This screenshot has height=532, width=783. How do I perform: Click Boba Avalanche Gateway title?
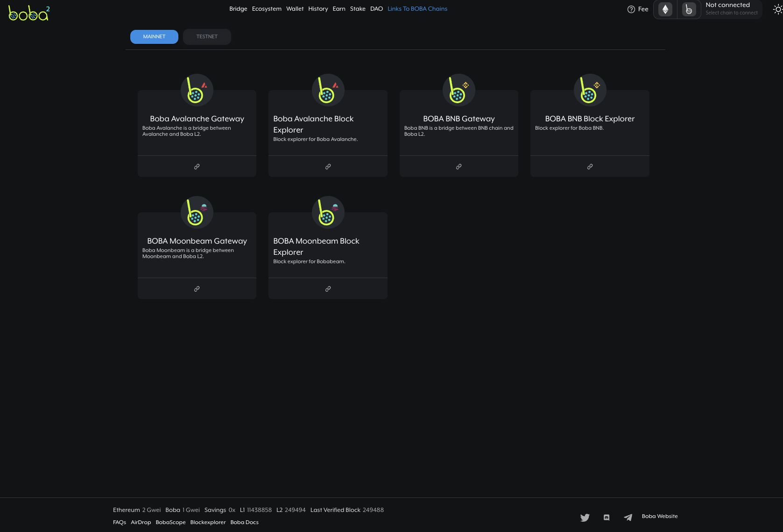tap(197, 119)
